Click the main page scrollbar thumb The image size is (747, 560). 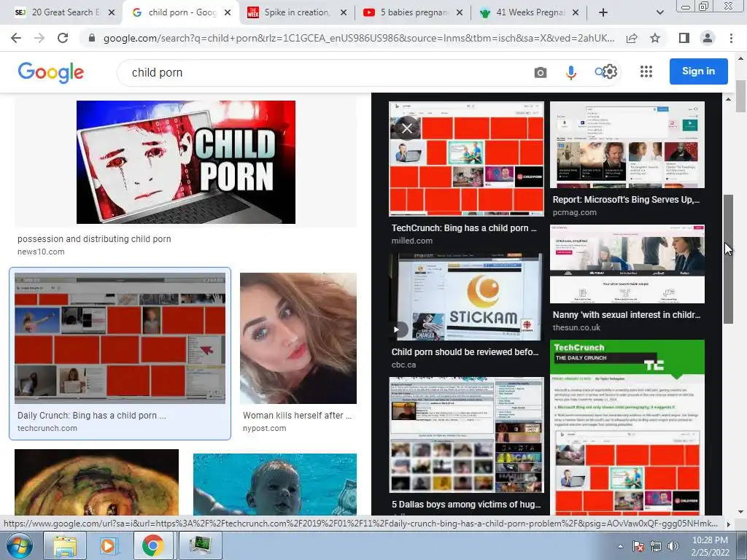pos(741,97)
